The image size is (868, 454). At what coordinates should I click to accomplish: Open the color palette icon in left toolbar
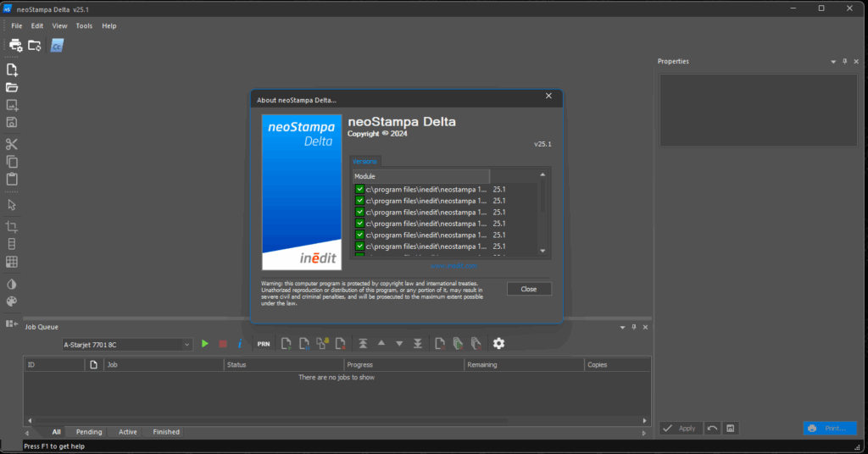point(12,302)
